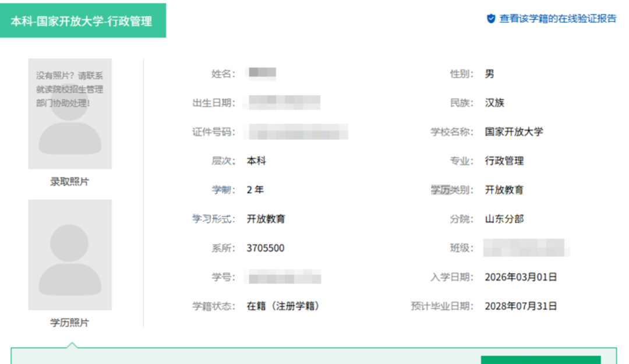
Task: Click the 录取照片 caption label
Action: click(69, 181)
